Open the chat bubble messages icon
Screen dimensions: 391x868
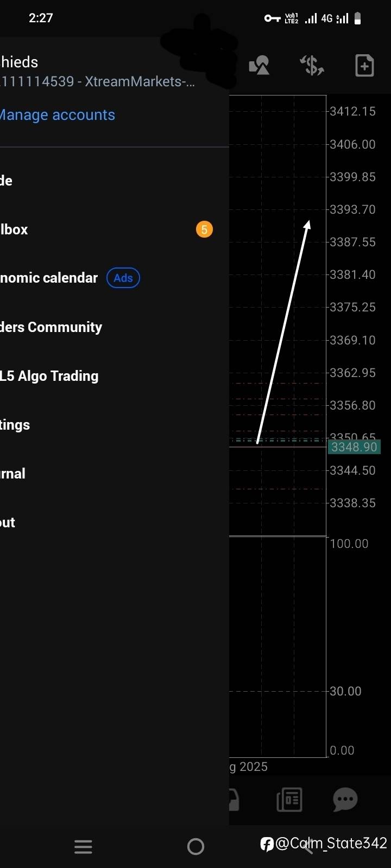pyautogui.click(x=345, y=800)
